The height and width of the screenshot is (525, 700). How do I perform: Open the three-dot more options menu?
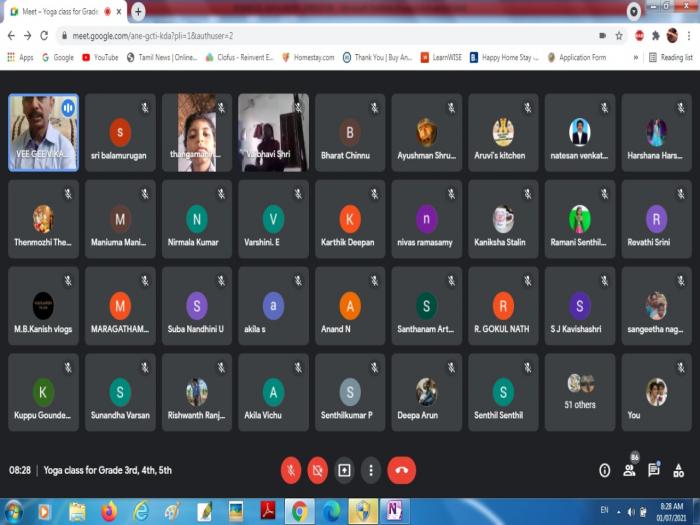pos(371,470)
